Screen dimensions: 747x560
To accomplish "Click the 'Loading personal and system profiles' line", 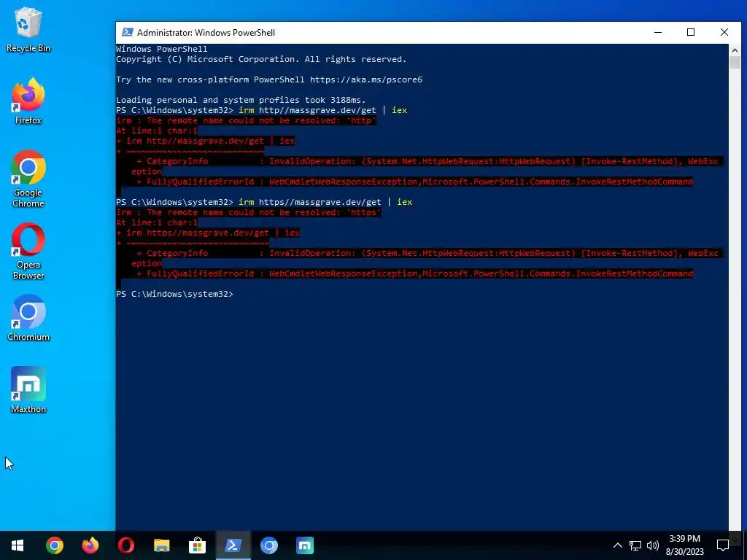I will coord(241,100).
